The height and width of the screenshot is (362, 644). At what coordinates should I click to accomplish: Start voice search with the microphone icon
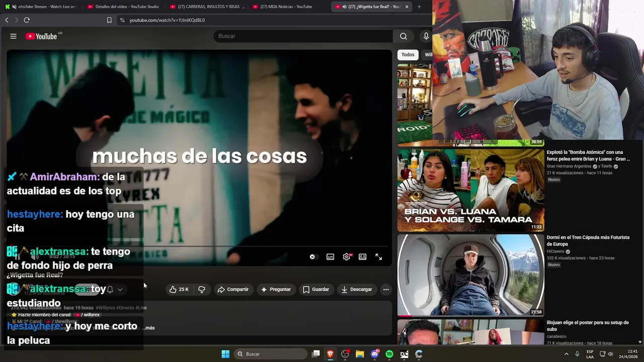[426, 36]
